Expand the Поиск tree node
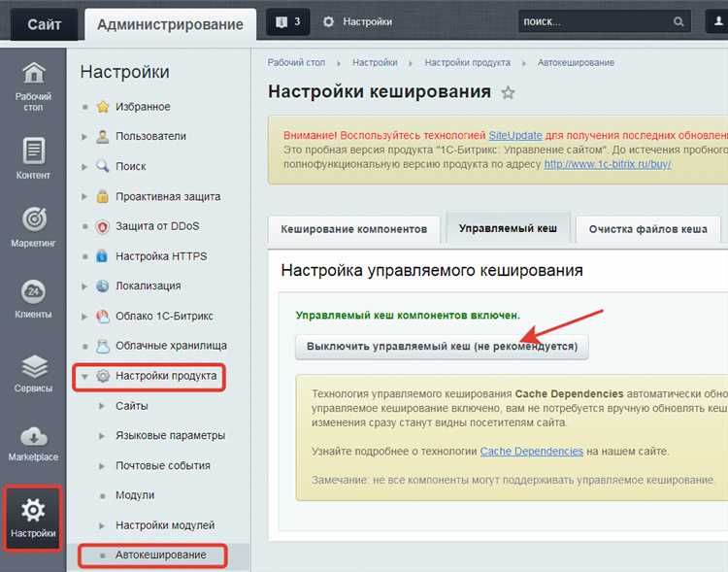This screenshot has height=572, width=728. tap(84, 166)
